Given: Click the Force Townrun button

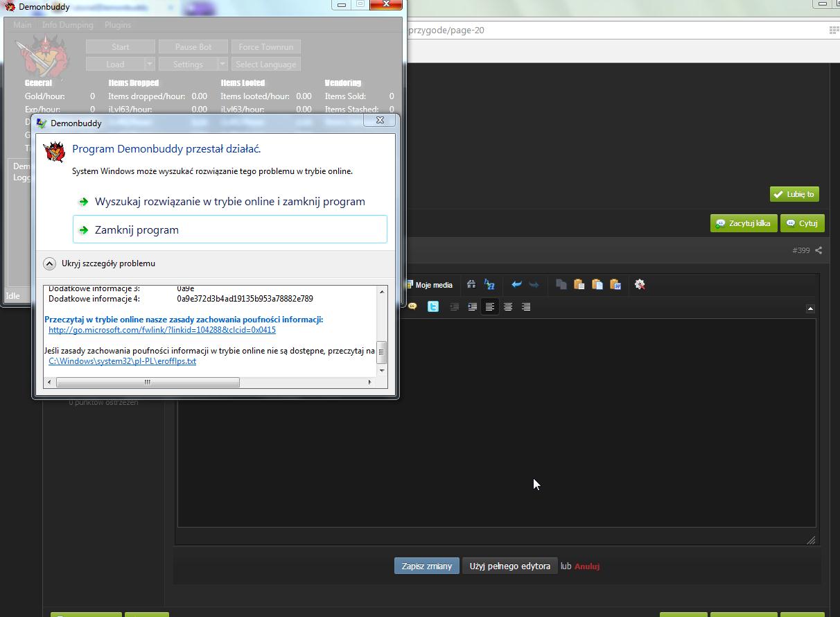Looking at the screenshot, I should [266, 46].
